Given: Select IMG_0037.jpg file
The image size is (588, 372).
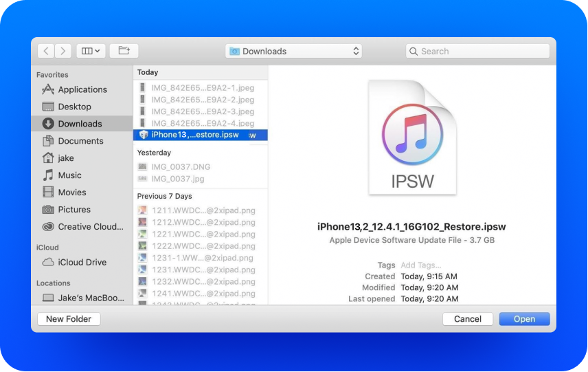Looking at the screenshot, I should click(x=201, y=179).
